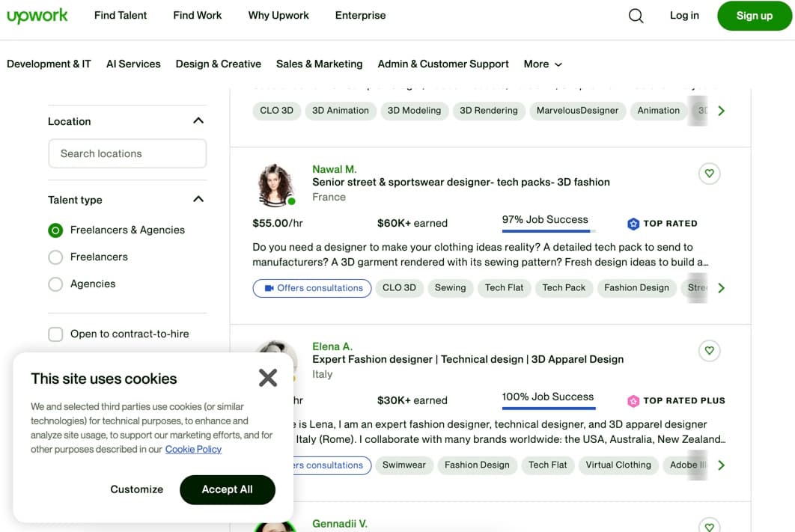The image size is (795, 532).
Task: Select the Agencies radio button
Action: coord(55,284)
